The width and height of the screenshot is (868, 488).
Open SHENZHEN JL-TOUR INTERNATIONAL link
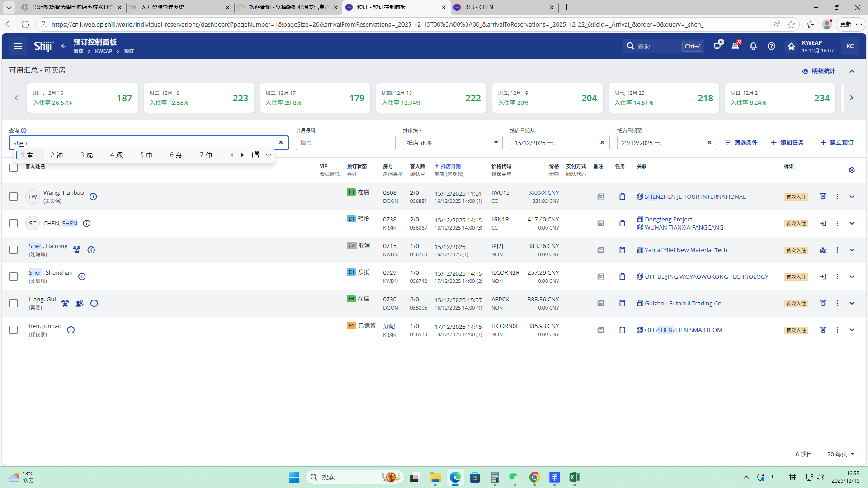(695, 197)
